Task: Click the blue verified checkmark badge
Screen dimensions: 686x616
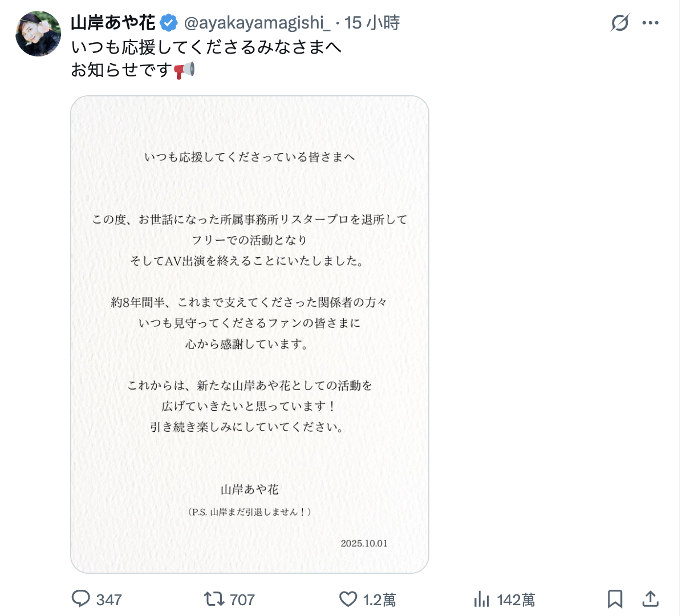Action: [x=168, y=23]
